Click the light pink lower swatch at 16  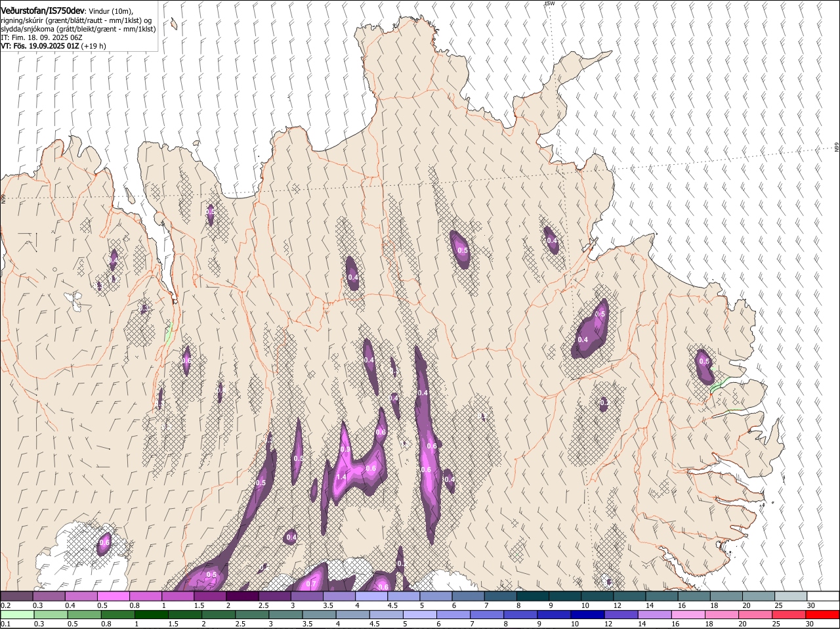[x=688, y=615]
